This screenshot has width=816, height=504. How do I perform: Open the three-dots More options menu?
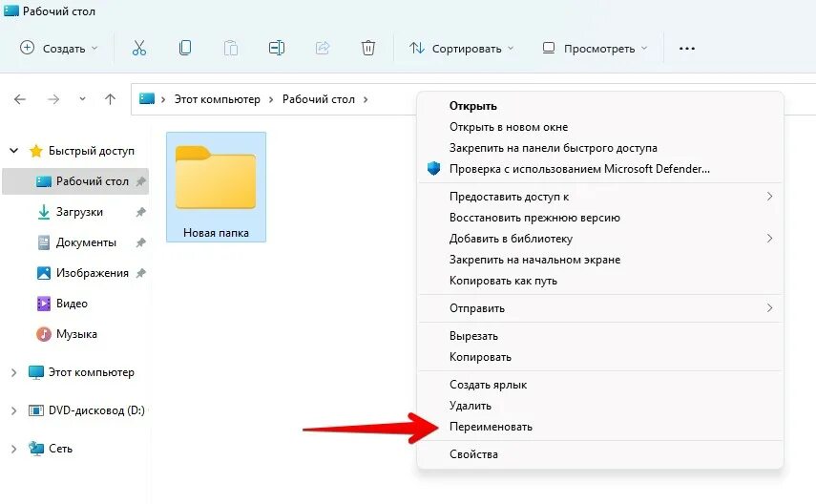point(687,49)
